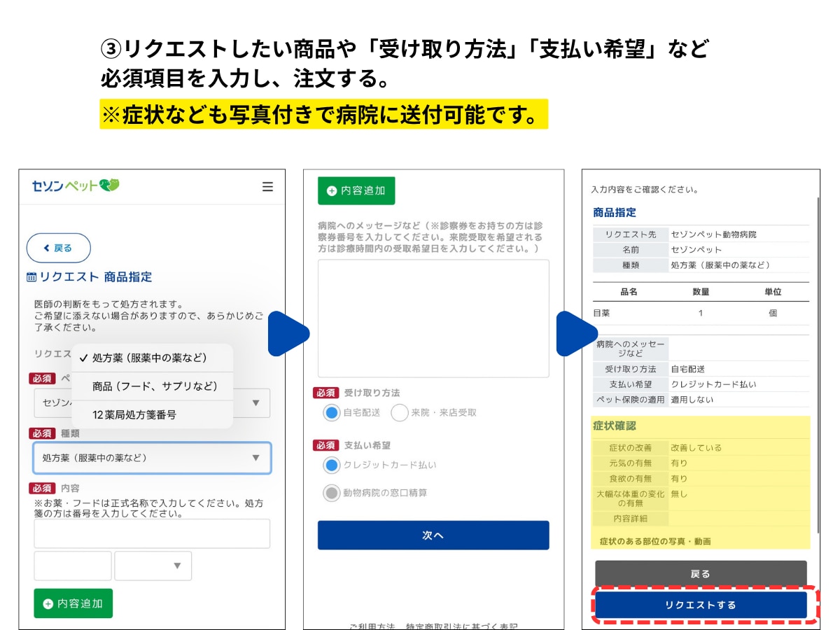Choose クレジットカード払い payment option
This screenshot has width=840, height=630.
(331, 465)
